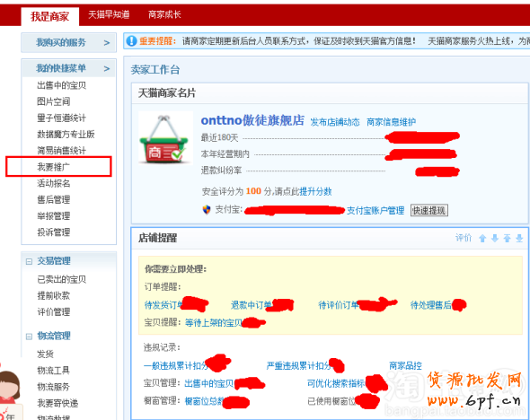Collapse the 物流管理 section
Screen dimensions: 530x420
[x=29, y=337]
